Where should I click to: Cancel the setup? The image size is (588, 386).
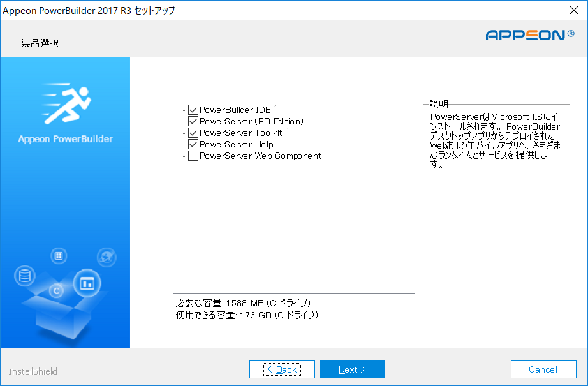point(543,369)
